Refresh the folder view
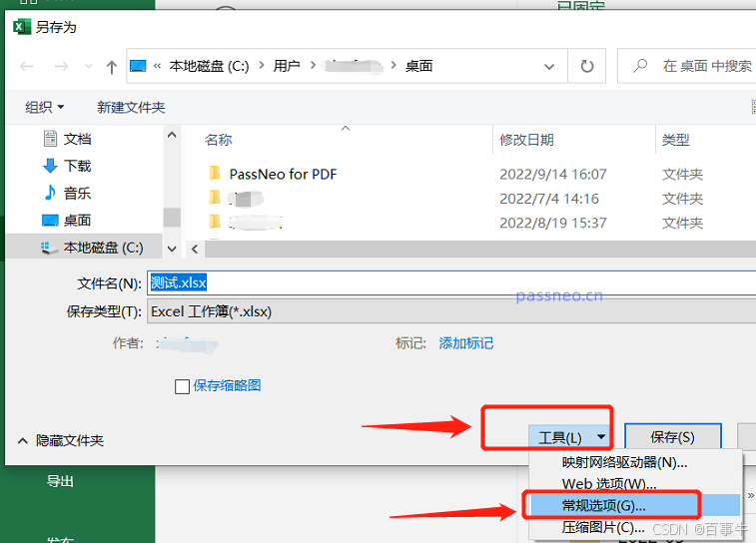756x543 pixels. [x=587, y=66]
